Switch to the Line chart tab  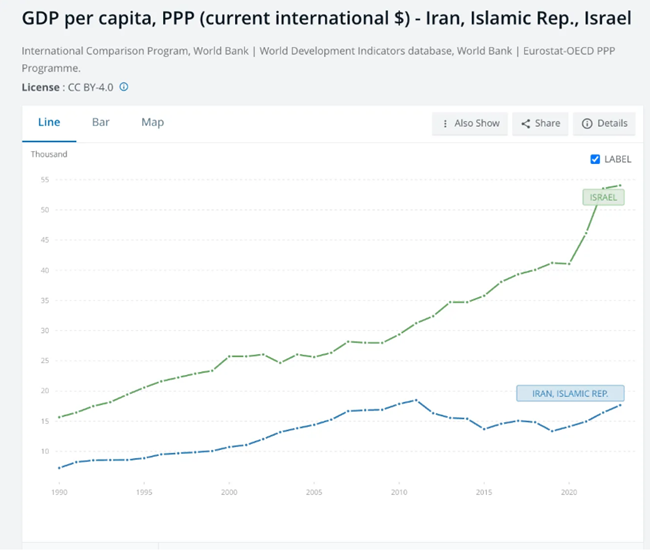tap(49, 122)
